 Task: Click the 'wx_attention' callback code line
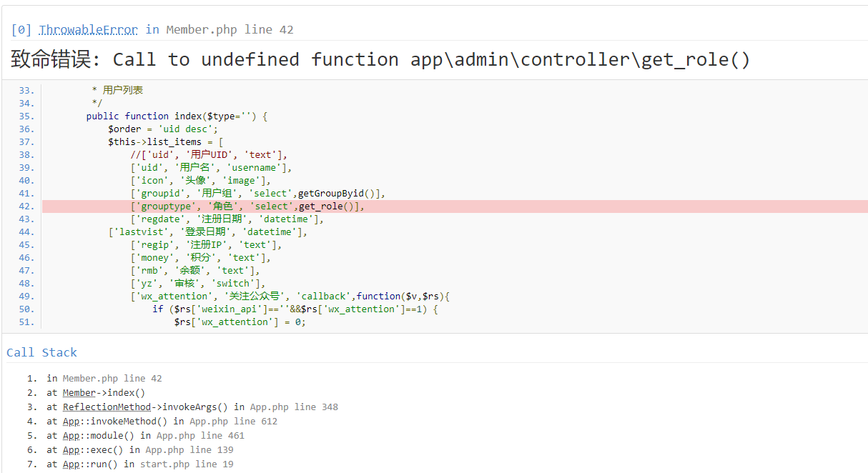tap(289, 297)
